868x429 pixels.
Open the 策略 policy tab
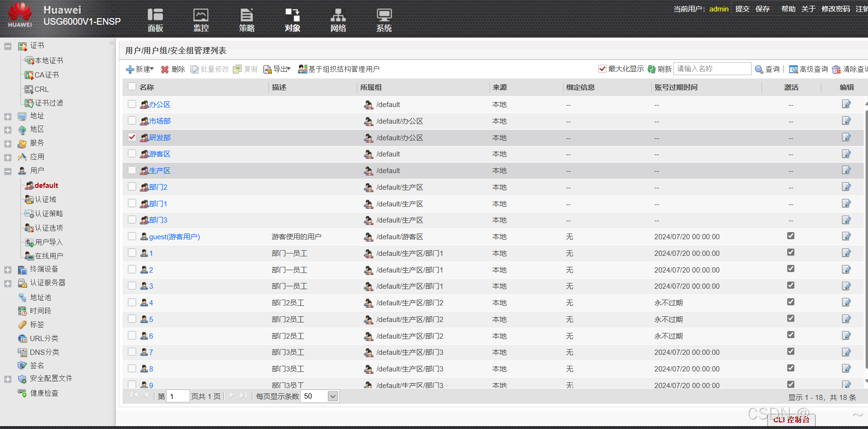[x=247, y=20]
